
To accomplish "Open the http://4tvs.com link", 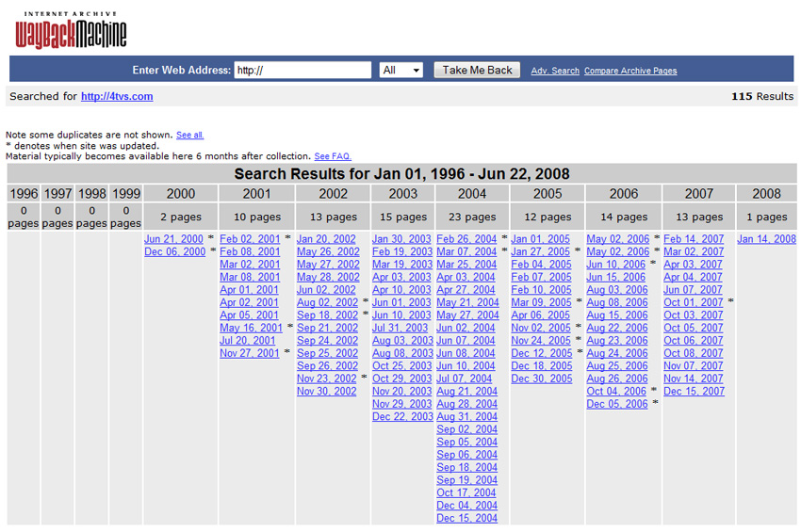I will (117, 96).
